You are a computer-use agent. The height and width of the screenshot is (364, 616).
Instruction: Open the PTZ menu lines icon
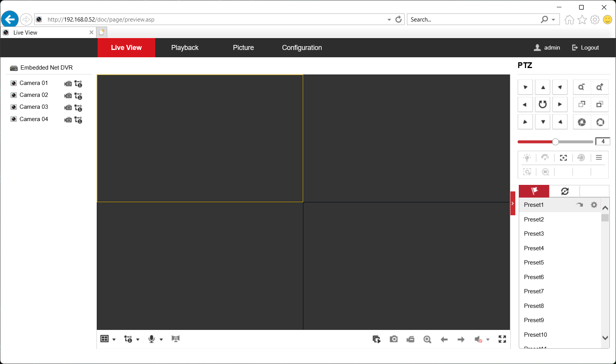[599, 158]
